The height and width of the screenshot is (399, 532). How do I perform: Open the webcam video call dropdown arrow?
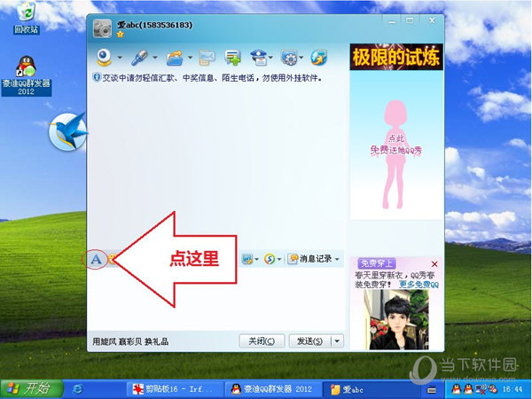pos(120,58)
